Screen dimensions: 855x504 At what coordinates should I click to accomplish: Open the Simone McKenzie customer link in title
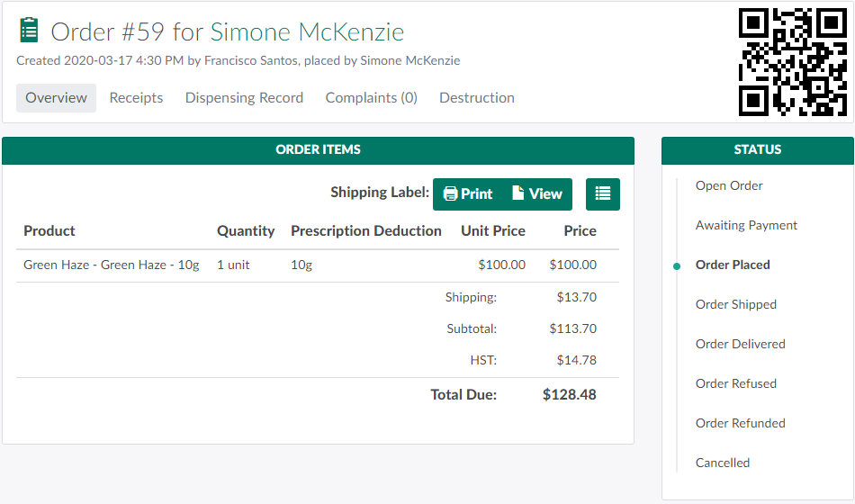(307, 32)
